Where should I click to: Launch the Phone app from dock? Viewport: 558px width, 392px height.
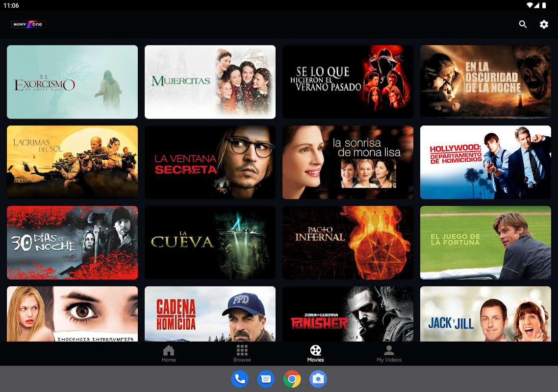(x=240, y=379)
